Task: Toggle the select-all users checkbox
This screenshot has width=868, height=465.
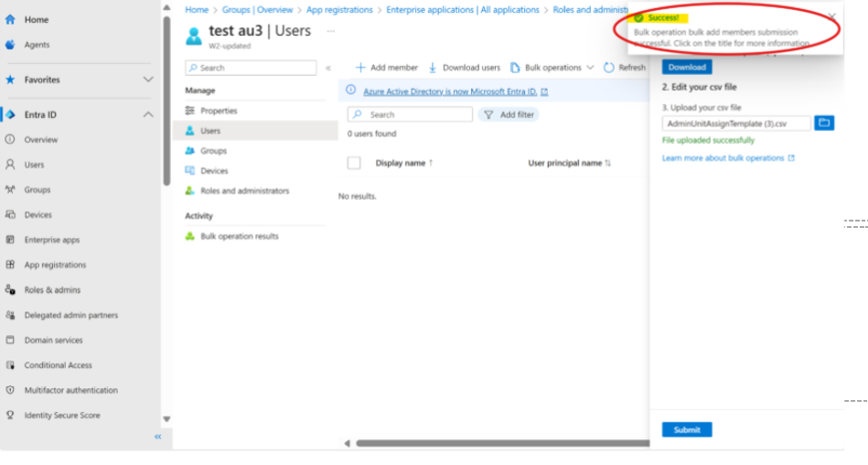Action: [354, 163]
